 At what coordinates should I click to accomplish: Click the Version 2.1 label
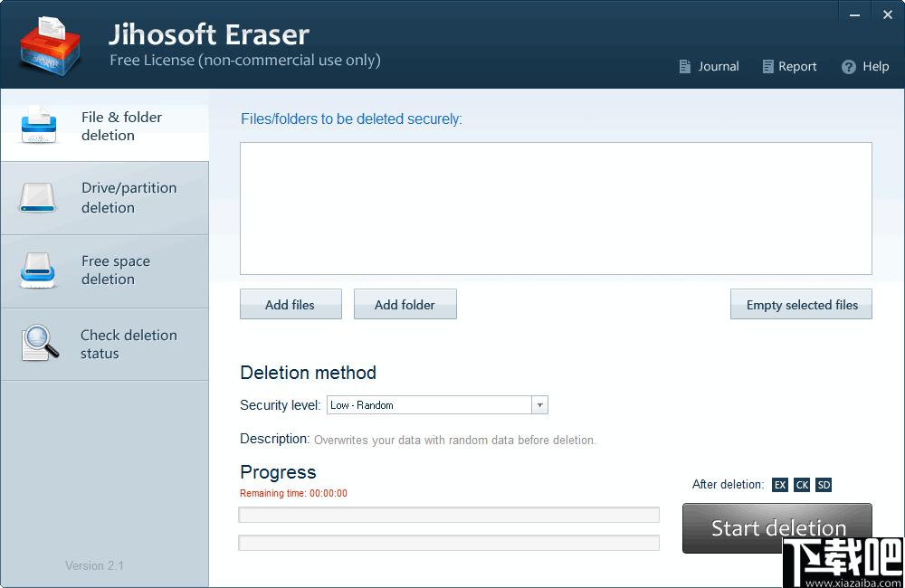point(94,565)
